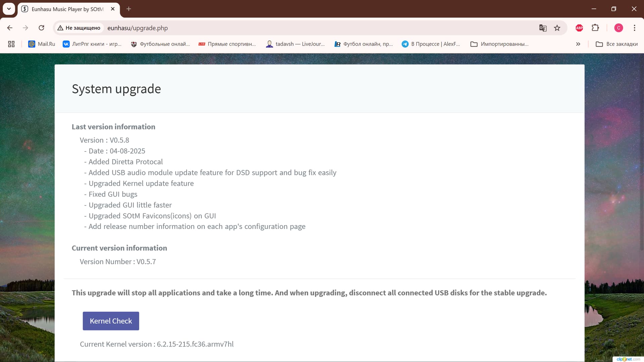Expand hidden bookmarks chevron
The height and width of the screenshot is (362, 644).
click(578, 44)
